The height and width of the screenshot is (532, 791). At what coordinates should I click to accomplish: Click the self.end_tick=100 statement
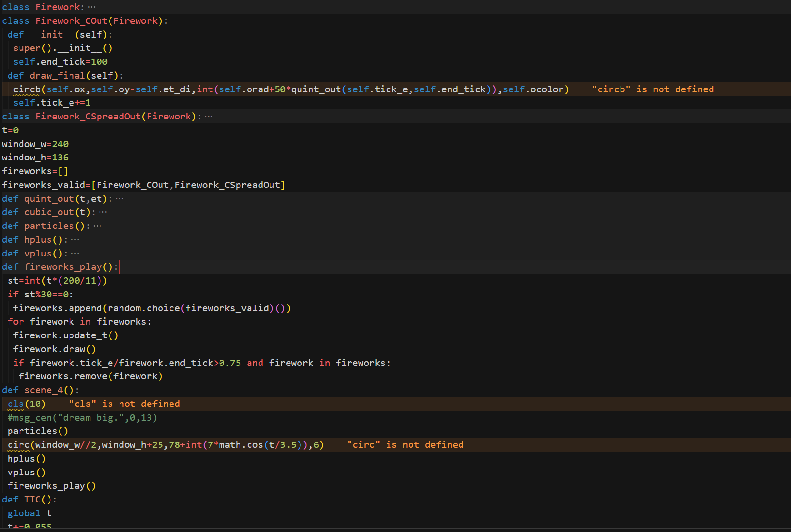(60, 62)
